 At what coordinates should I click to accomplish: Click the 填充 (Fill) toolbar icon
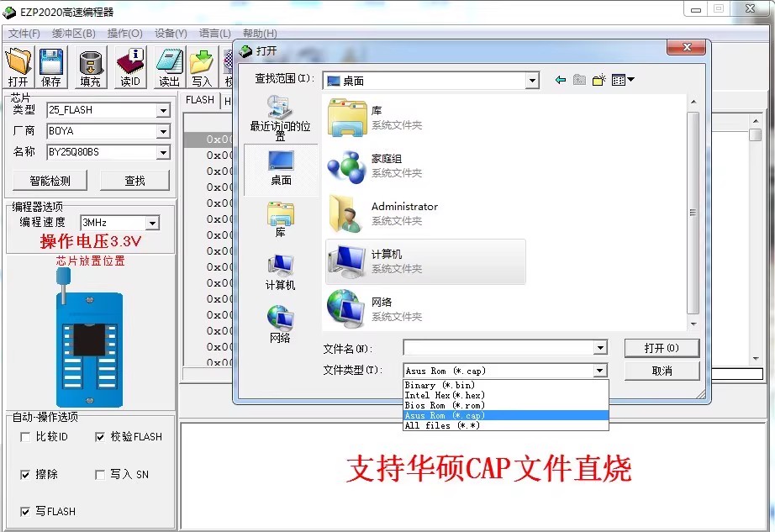coord(91,67)
